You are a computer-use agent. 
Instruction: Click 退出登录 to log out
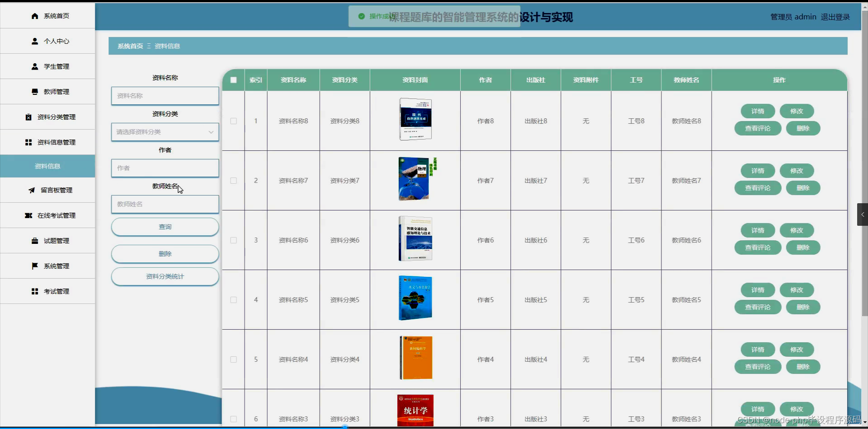[835, 17]
